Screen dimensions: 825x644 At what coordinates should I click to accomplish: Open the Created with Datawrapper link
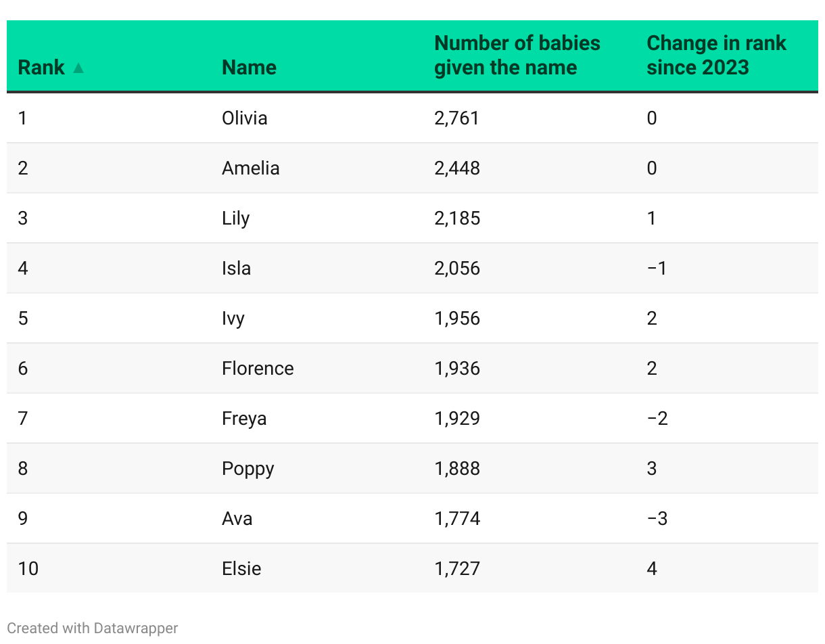point(93,628)
